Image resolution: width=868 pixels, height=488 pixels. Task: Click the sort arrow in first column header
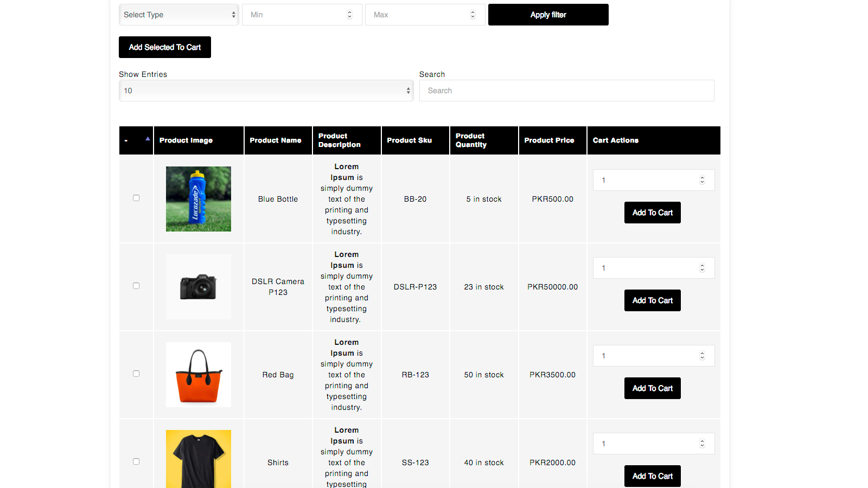tap(148, 139)
